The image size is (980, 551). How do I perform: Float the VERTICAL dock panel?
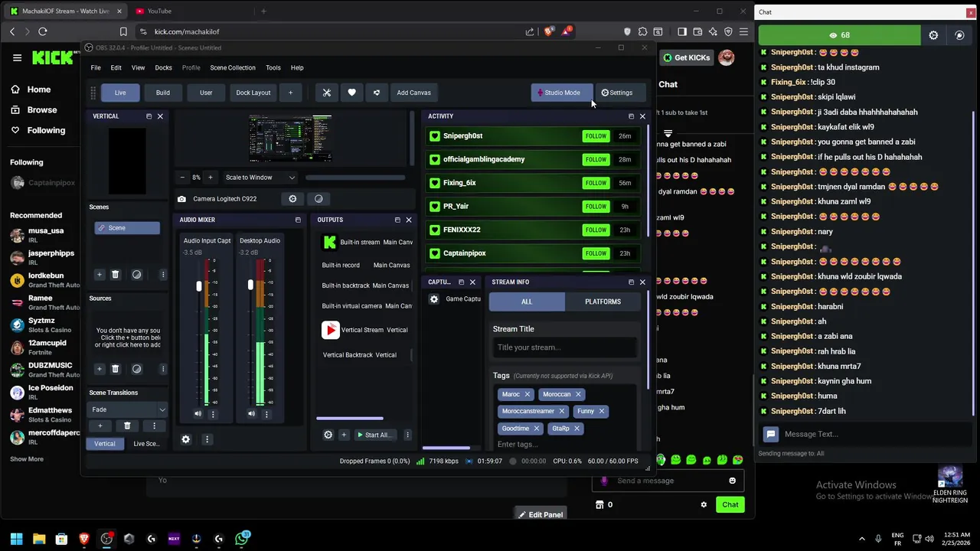(x=149, y=116)
